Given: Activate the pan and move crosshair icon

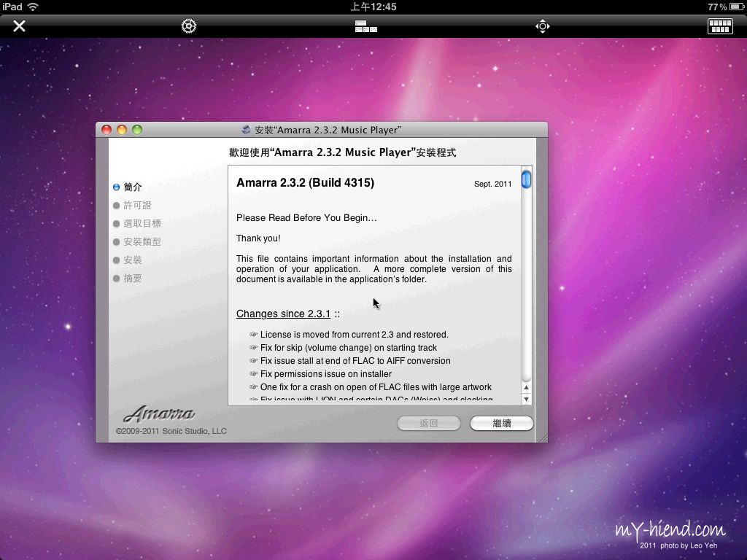Looking at the screenshot, I should [x=543, y=26].
